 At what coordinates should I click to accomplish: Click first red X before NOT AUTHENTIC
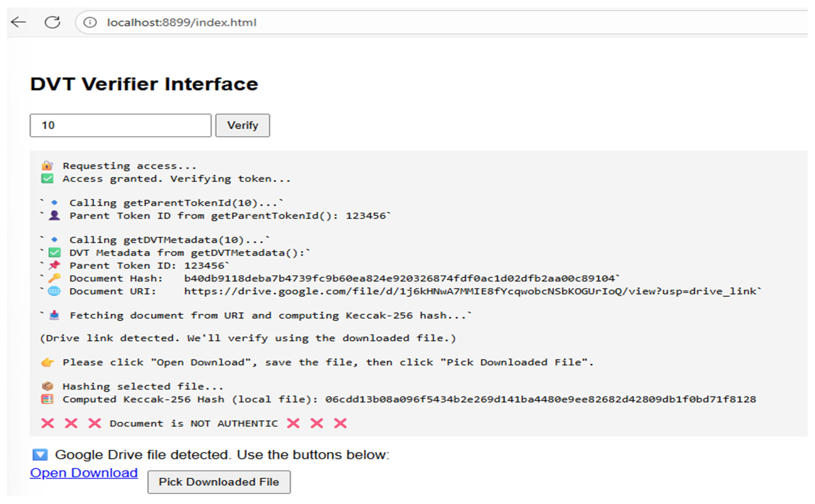tap(48, 423)
